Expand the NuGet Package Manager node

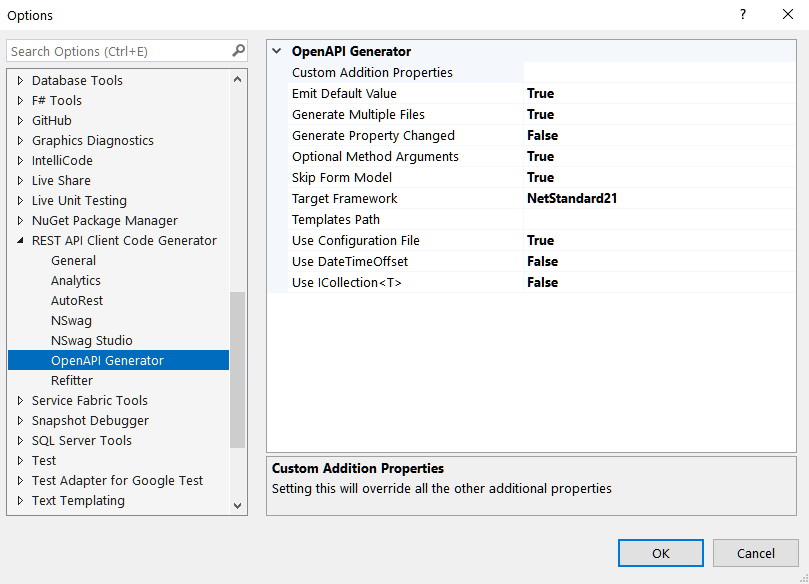point(20,221)
